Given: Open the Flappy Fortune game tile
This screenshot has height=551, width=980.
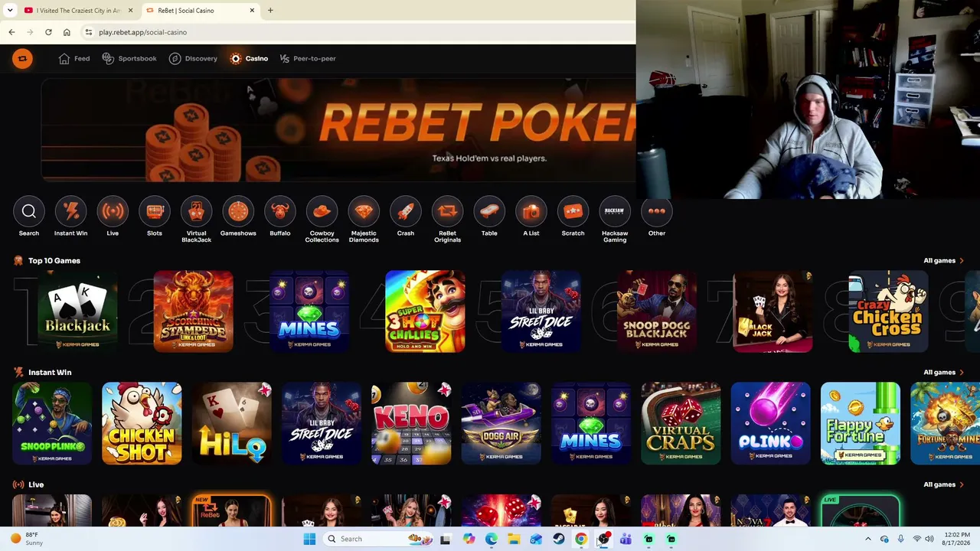Looking at the screenshot, I should point(861,423).
